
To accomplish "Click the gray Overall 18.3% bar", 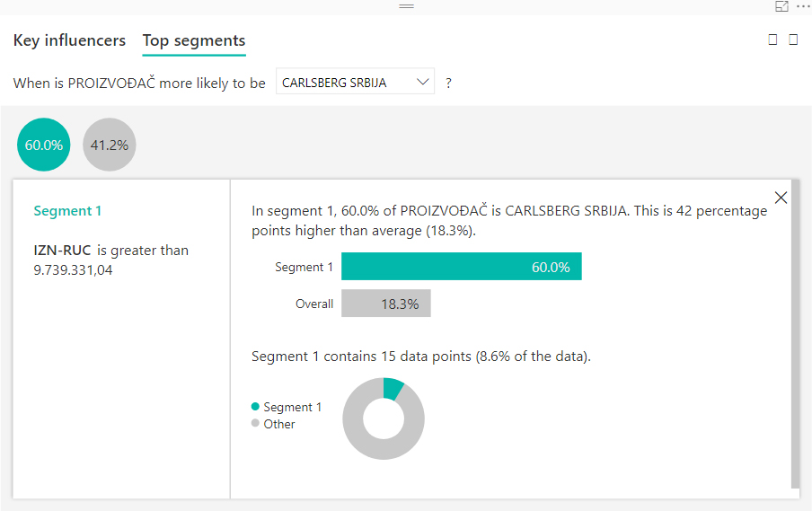I will [386, 304].
